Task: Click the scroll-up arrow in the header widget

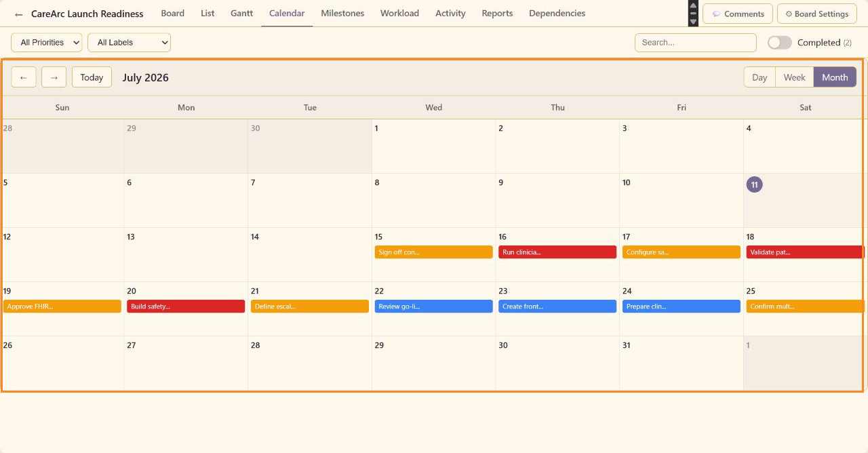Action: [x=693, y=5]
